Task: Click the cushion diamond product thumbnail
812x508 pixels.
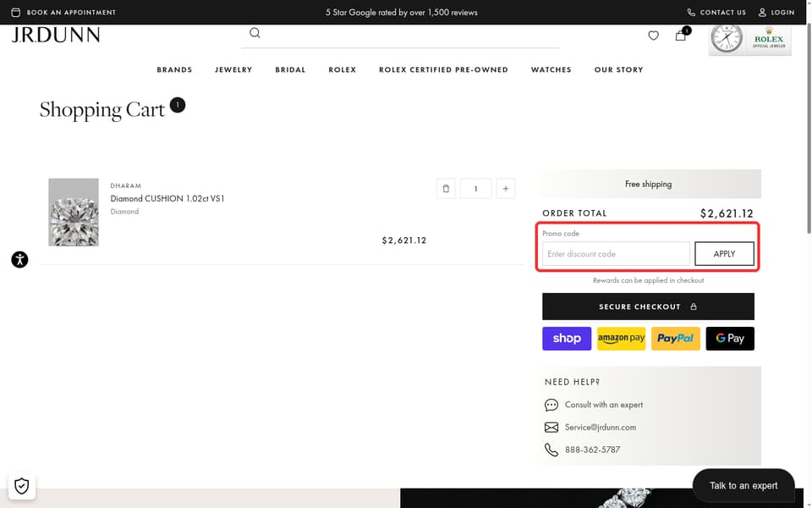Action: 74,212
